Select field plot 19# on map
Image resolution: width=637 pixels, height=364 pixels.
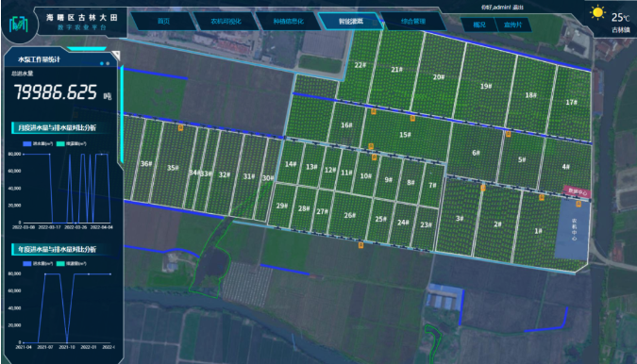coord(486,86)
